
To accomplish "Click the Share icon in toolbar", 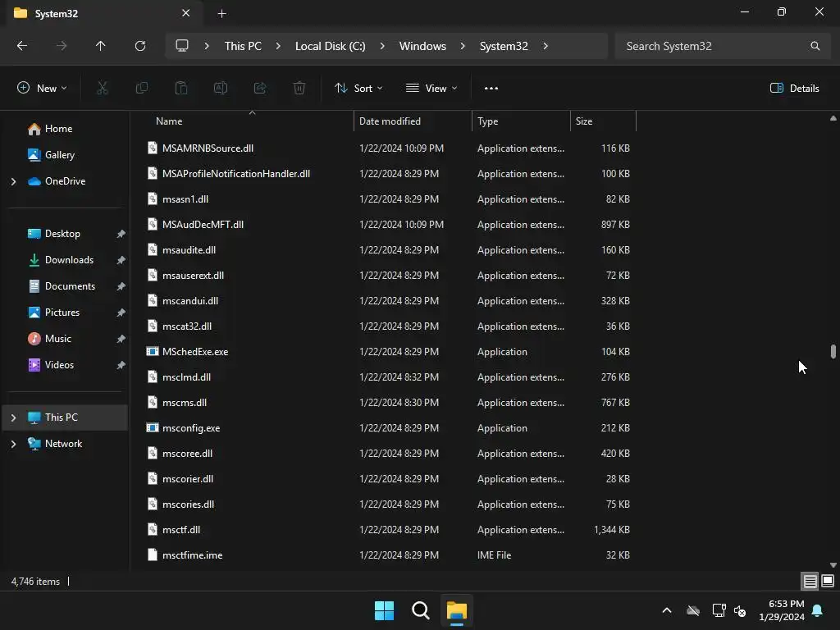I will (260, 89).
